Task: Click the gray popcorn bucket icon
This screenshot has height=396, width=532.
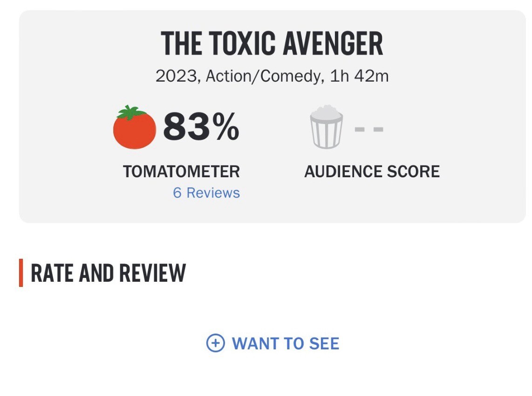Action: point(326,127)
